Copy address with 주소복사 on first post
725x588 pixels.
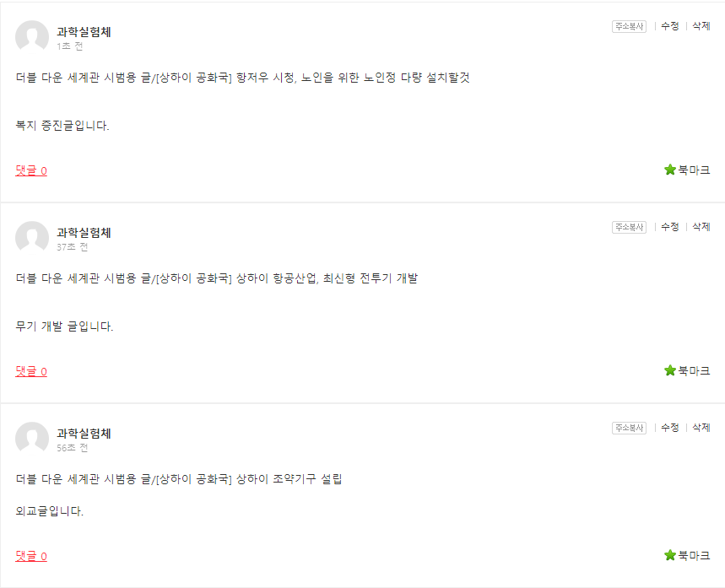[x=629, y=26]
